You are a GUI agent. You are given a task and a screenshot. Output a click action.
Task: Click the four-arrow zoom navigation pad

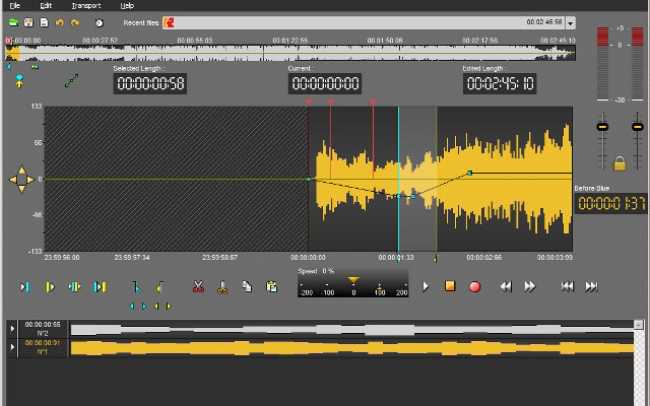[22, 180]
